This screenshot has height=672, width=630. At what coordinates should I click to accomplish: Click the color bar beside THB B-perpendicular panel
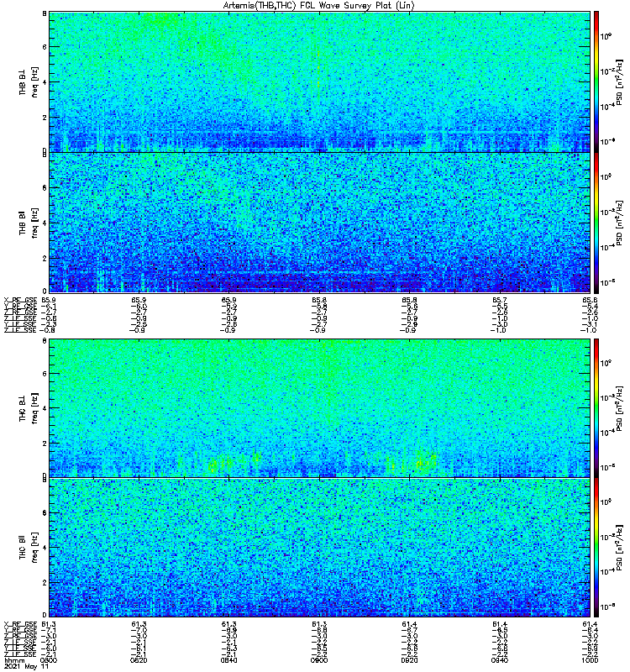[x=596, y=81]
